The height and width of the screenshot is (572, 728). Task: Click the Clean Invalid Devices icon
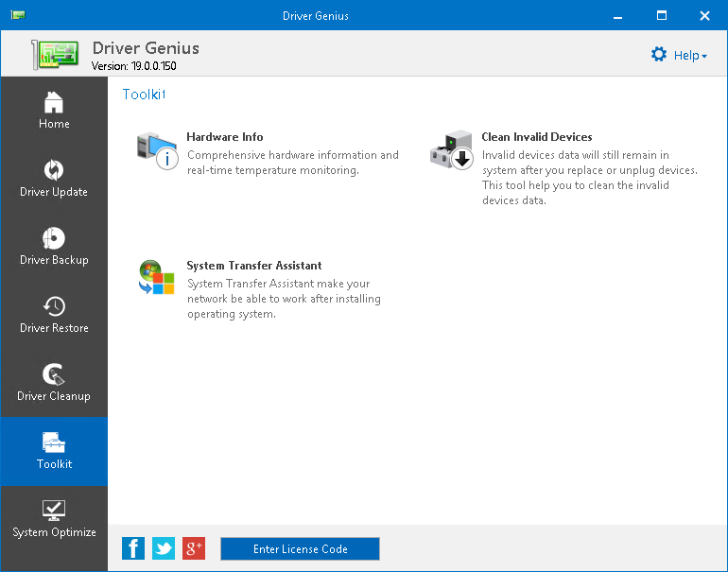pyautogui.click(x=452, y=150)
